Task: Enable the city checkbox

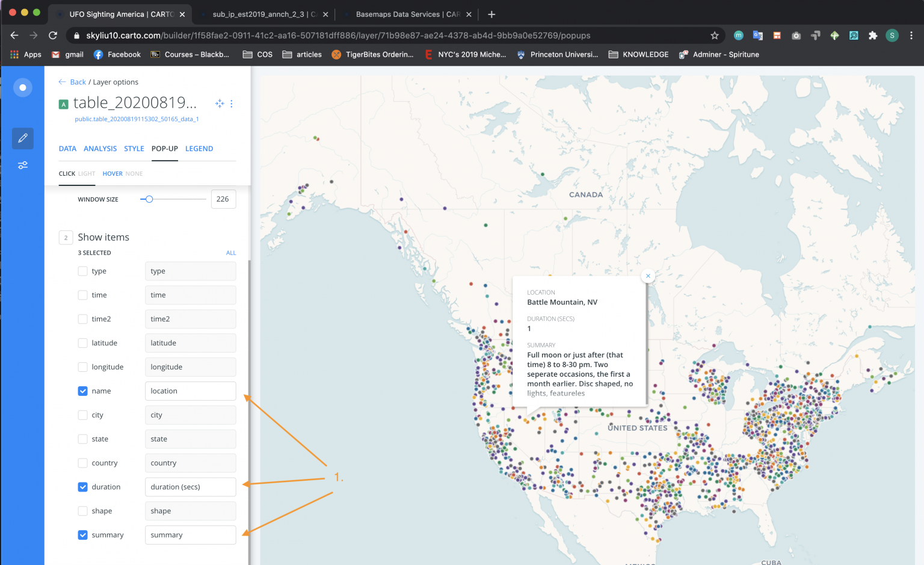Action: [82, 415]
